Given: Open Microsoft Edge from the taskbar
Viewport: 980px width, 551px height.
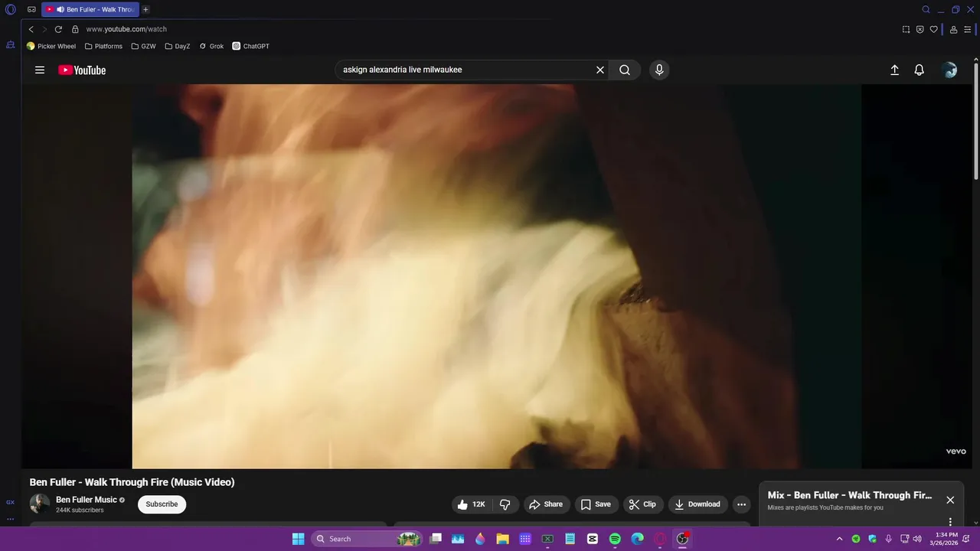Looking at the screenshot, I should click(x=637, y=539).
